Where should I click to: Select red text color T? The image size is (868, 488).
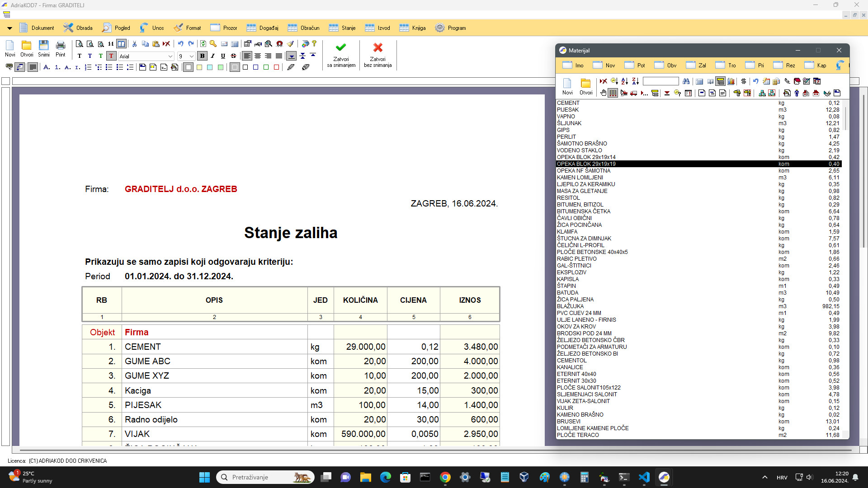pyautogui.click(x=111, y=56)
